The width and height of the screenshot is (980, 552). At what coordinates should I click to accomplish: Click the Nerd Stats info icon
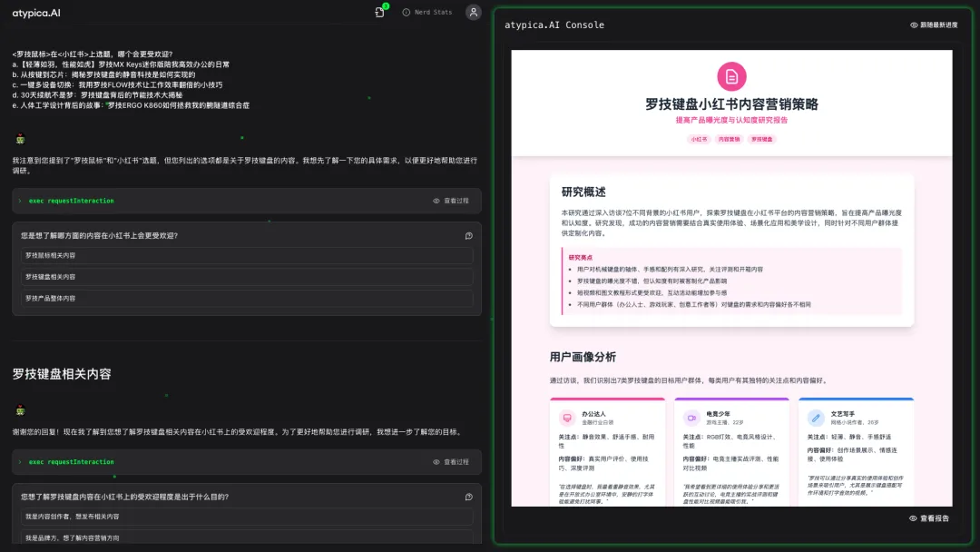pyautogui.click(x=407, y=13)
